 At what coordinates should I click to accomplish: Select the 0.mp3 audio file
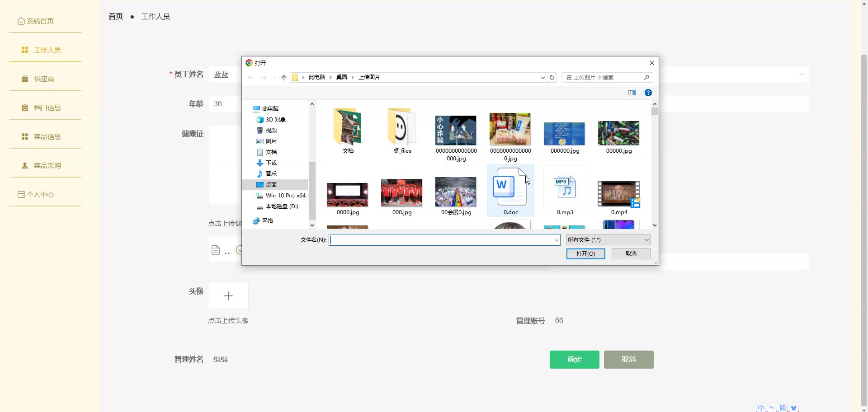coord(565,191)
